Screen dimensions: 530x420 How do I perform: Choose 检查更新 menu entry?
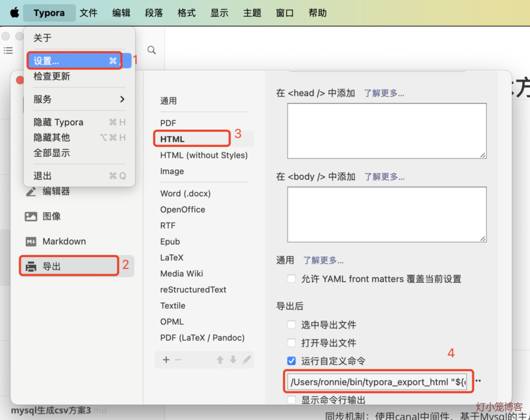tap(79, 76)
